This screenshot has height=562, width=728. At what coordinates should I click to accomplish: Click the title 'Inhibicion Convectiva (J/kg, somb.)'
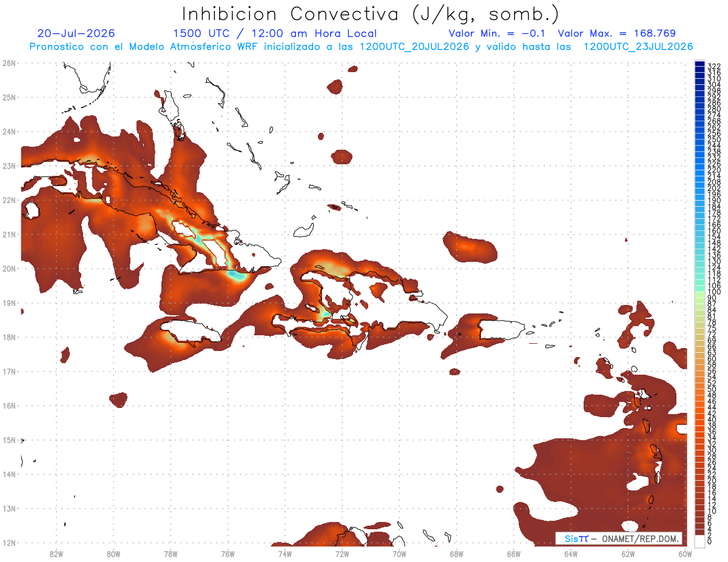pos(371,14)
